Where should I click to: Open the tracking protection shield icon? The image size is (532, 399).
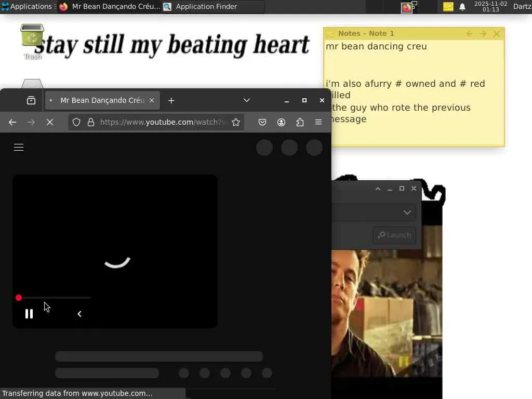76,122
